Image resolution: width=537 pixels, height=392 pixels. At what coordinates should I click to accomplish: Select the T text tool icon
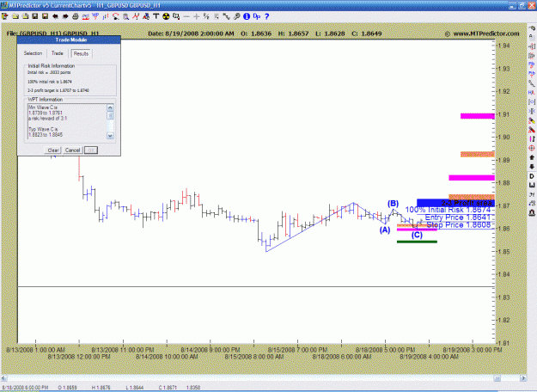point(156,16)
